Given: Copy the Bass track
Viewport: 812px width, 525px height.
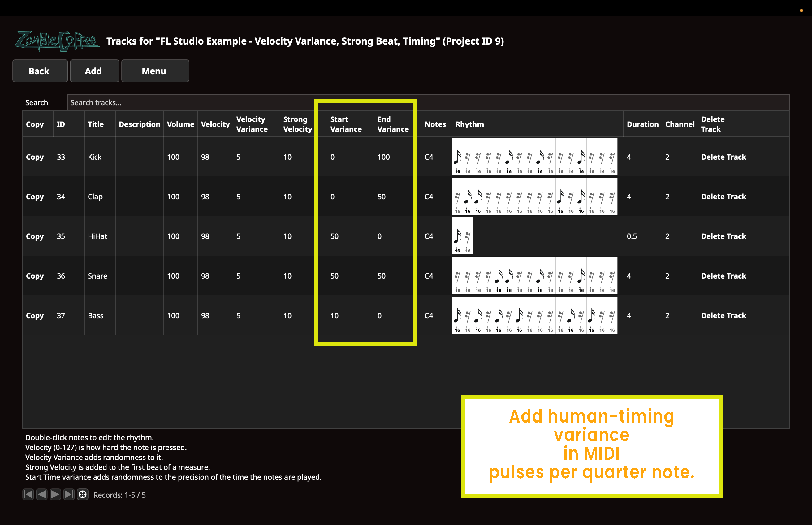Looking at the screenshot, I should [35, 315].
